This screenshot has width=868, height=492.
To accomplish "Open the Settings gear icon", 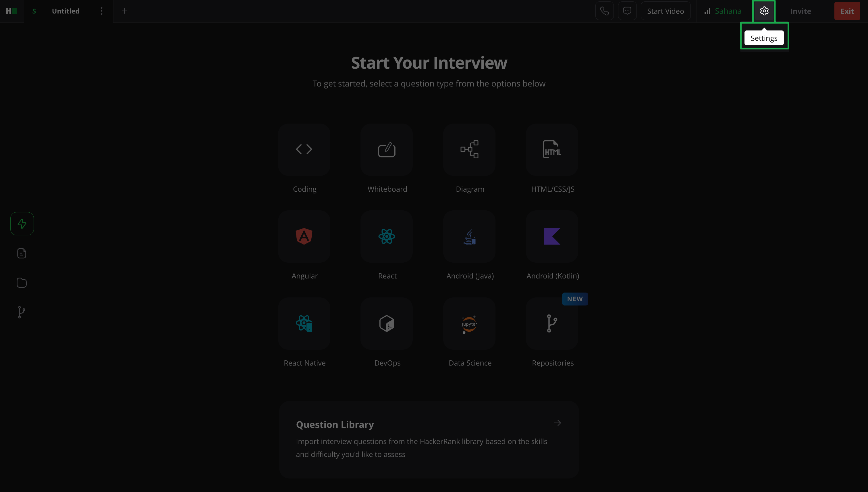I will (764, 11).
